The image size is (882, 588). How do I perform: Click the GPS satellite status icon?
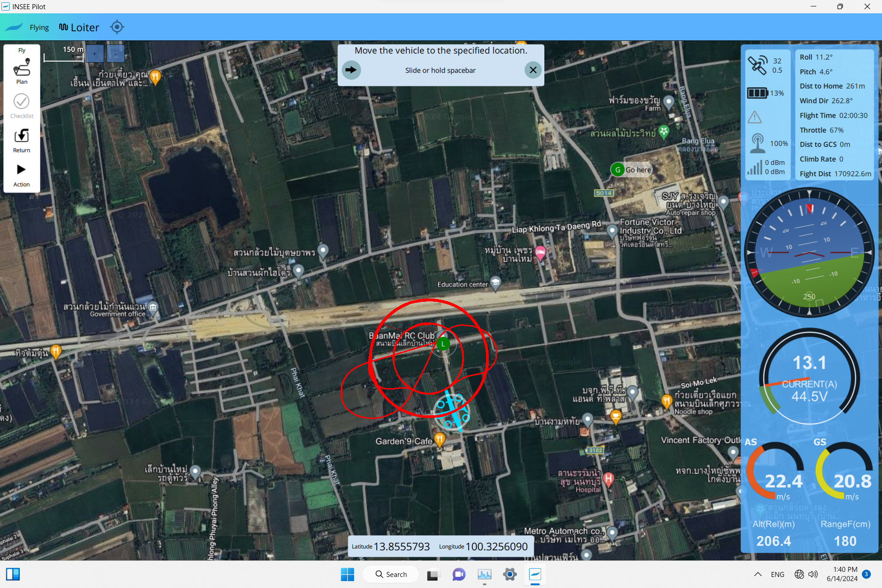point(757,65)
